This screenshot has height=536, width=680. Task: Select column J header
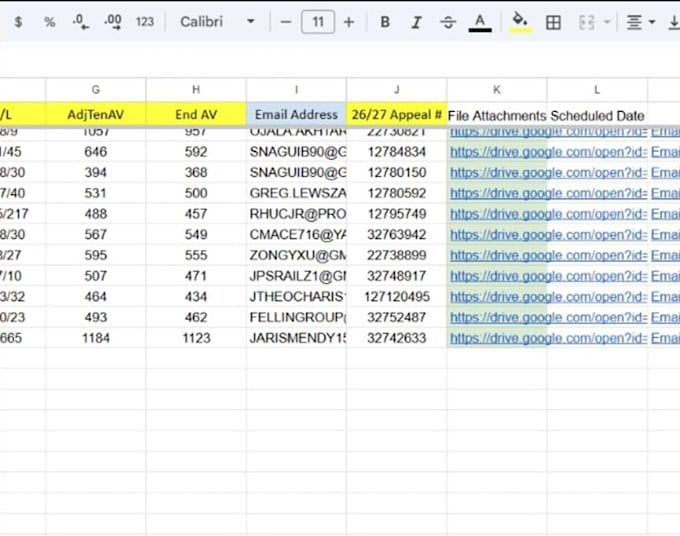pos(397,90)
